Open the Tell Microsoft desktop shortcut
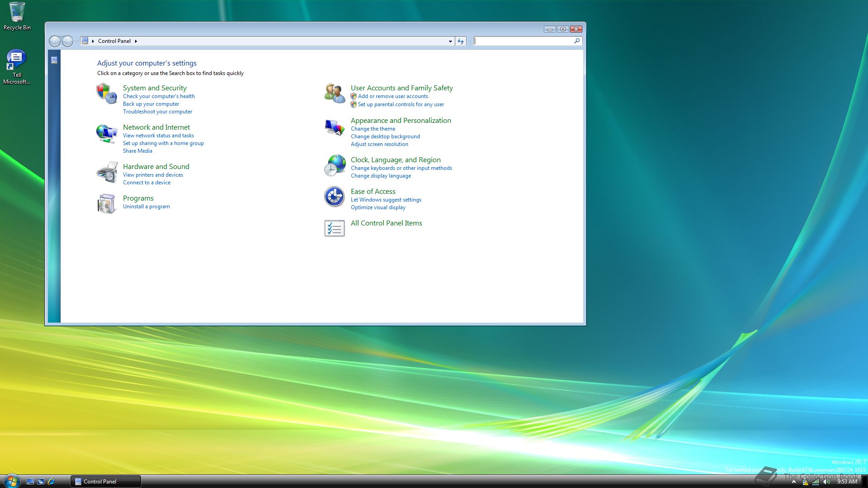Viewport: 868px width, 488px height. (17, 67)
